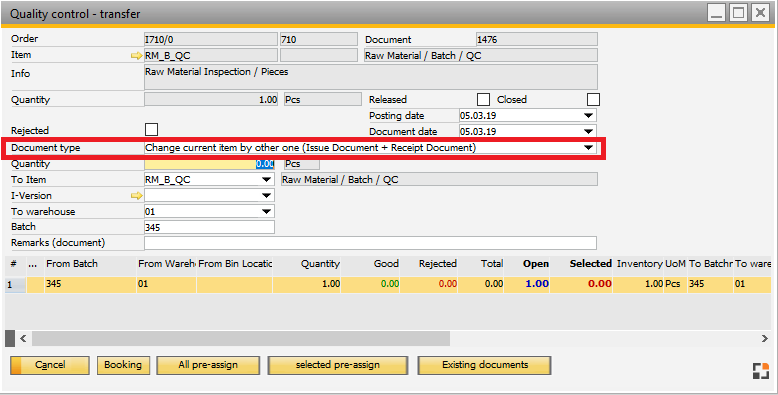This screenshot has height=395, width=778.
Task: Expand the Document type dropdown
Action: click(x=588, y=147)
